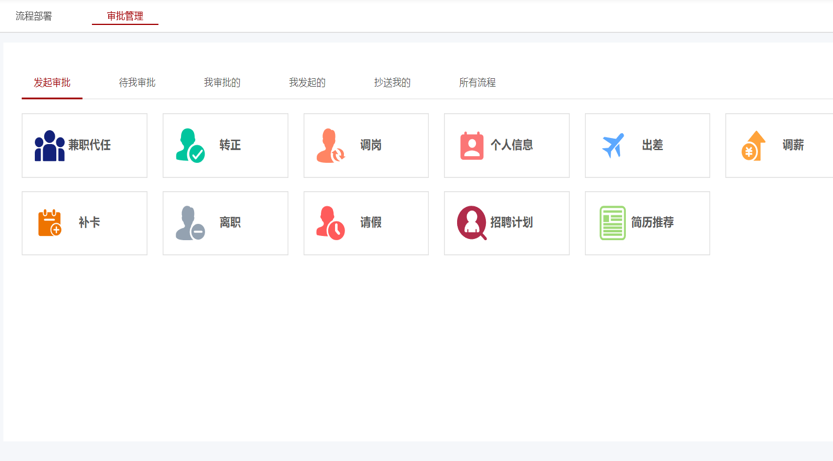Start the 转正 approval label
This screenshot has height=461, width=833.
coord(230,145)
